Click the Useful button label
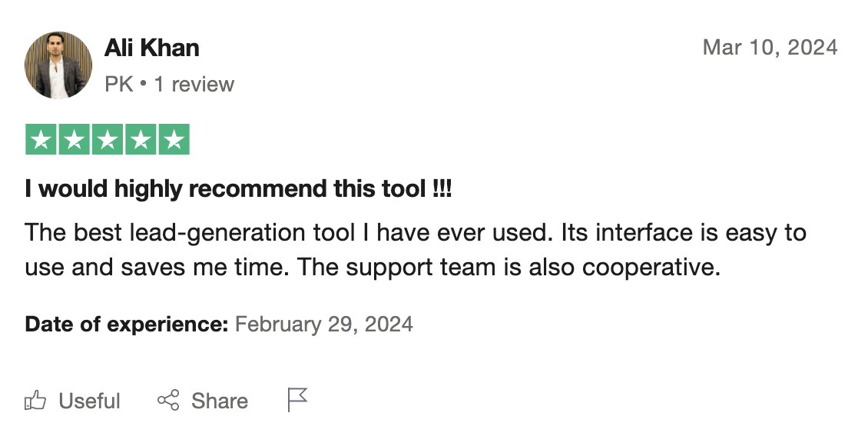 click(89, 400)
